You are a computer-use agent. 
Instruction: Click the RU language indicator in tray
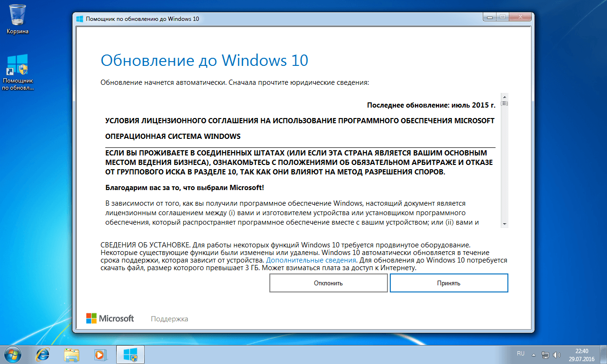pos(520,354)
